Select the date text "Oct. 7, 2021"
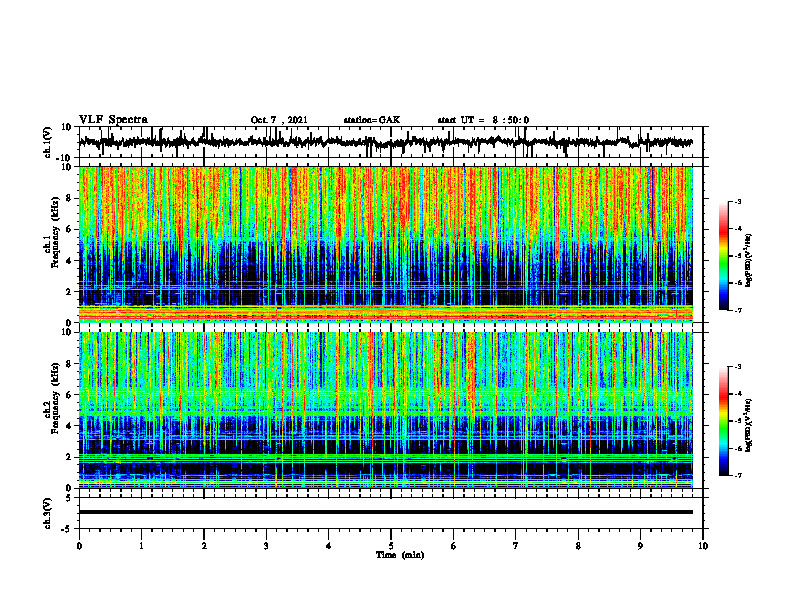 [x=279, y=120]
